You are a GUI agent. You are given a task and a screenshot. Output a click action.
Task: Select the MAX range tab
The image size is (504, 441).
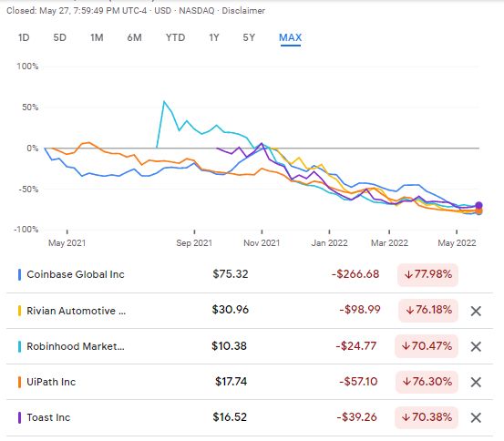pyautogui.click(x=290, y=37)
